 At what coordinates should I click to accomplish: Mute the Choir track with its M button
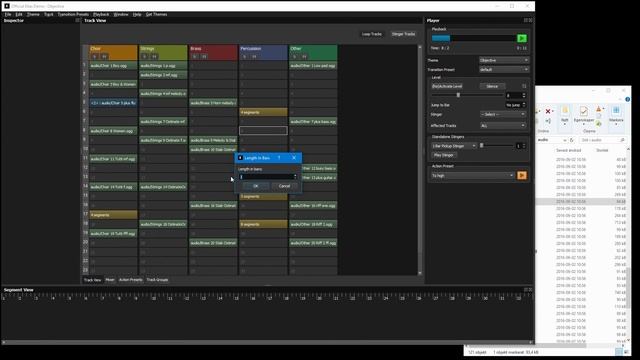coord(104,57)
